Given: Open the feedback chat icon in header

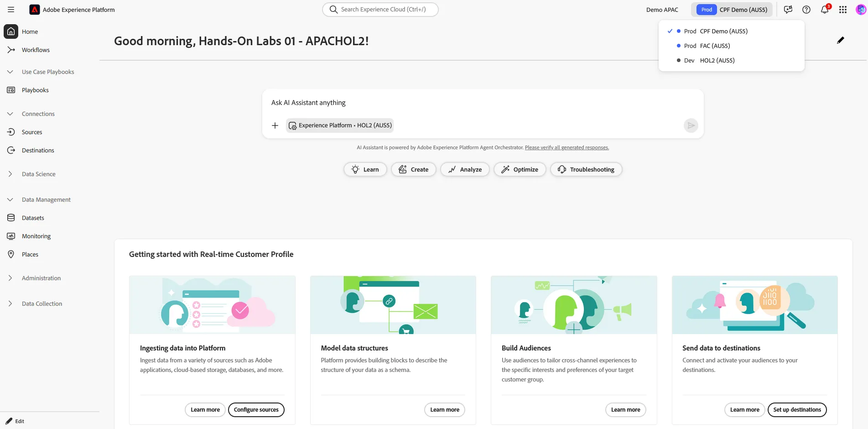Looking at the screenshot, I should tap(788, 10).
